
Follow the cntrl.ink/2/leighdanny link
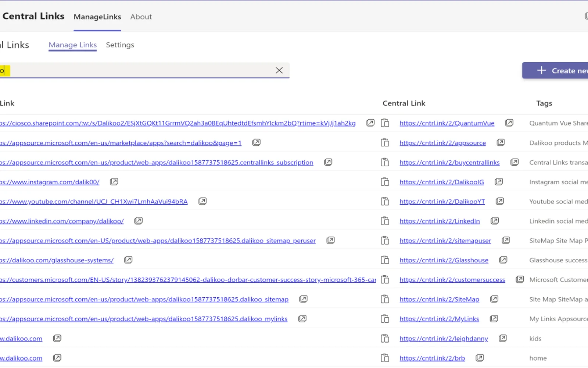444,339
